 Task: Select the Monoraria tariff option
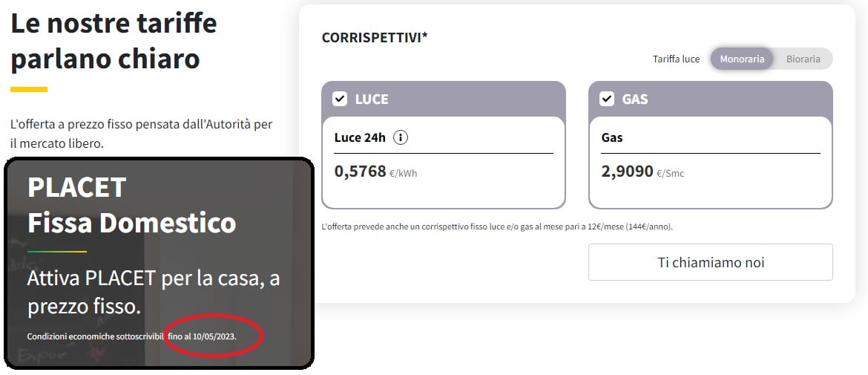coord(741,59)
